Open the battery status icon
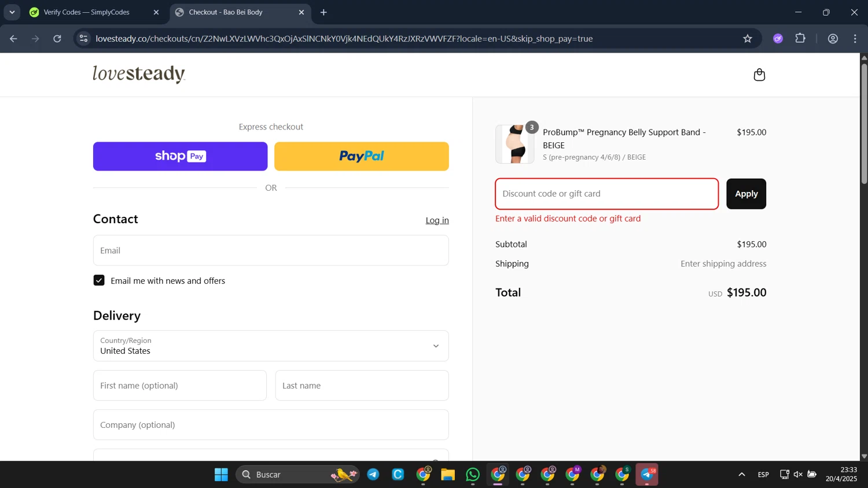868x488 pixels. click(x=812, y=475)
